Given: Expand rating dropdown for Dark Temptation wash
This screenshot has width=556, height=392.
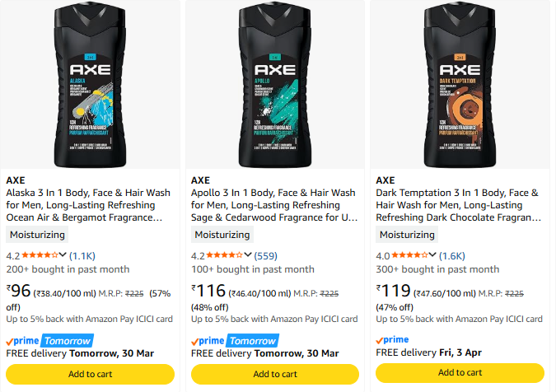Looking at the screenshot, I should click(433, 255).
